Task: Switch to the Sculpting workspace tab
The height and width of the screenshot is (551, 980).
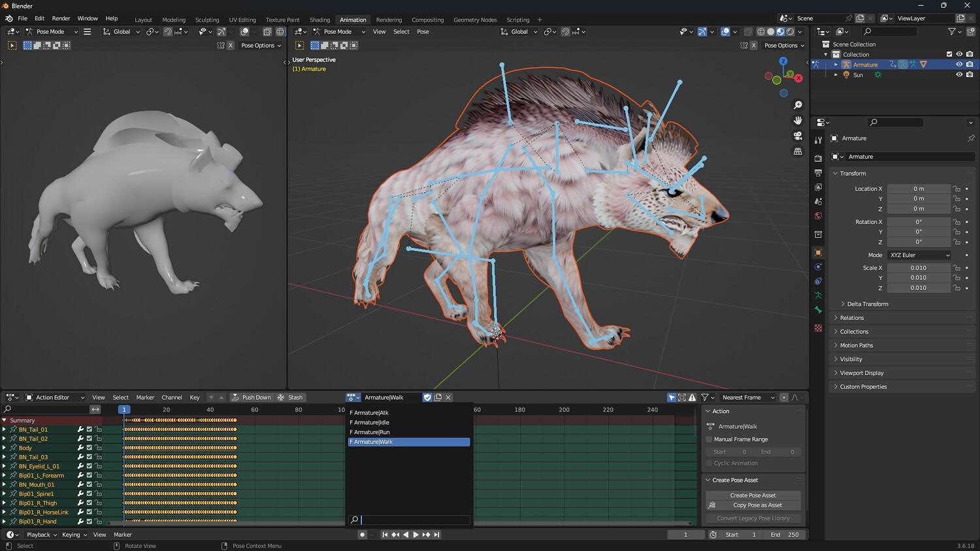Action: click(x=207, y=20)
